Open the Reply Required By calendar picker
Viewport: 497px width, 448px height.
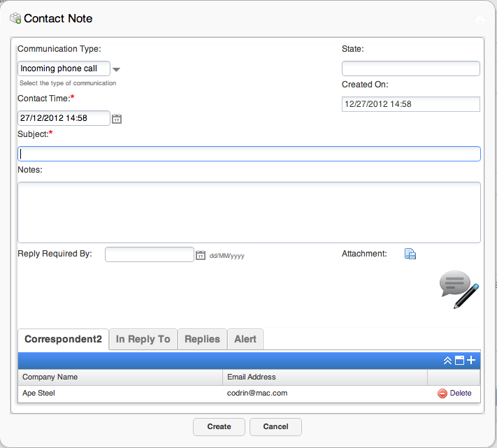pyautogui.click(x=201, y=255)
